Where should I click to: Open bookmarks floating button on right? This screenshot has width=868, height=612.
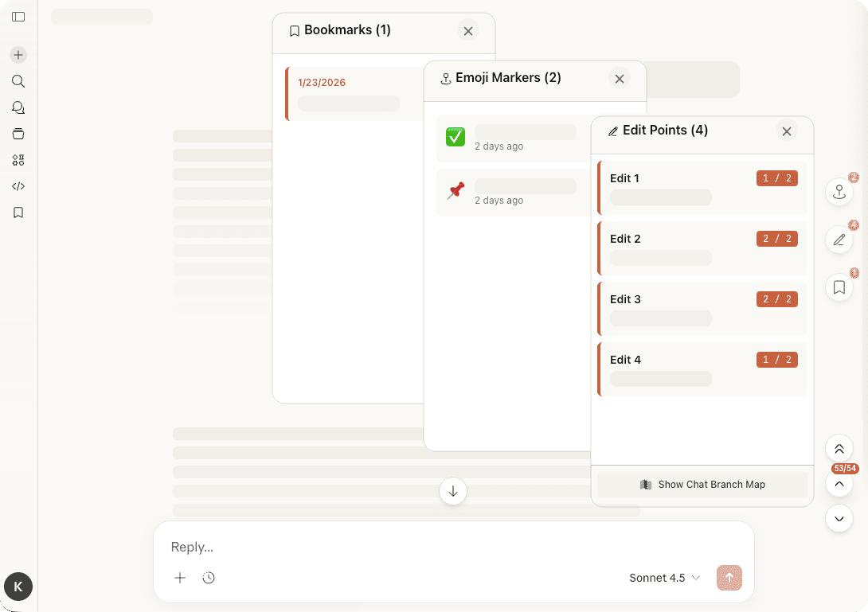[839, 287]
